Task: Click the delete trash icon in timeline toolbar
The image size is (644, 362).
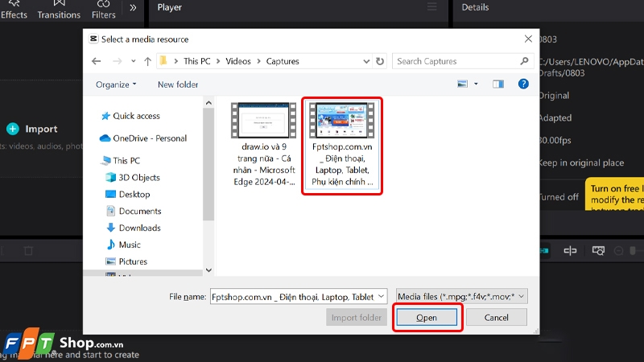Action: tap(28, 250)
